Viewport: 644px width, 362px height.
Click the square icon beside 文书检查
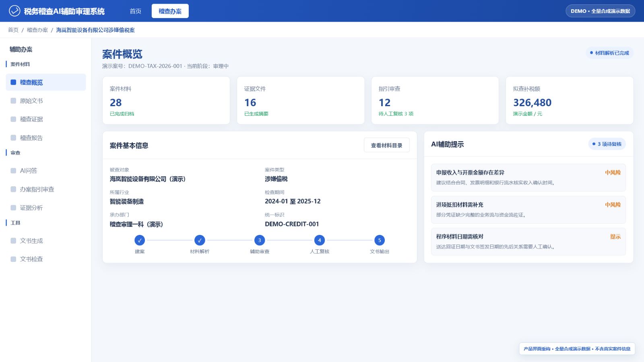pos(13,259)
